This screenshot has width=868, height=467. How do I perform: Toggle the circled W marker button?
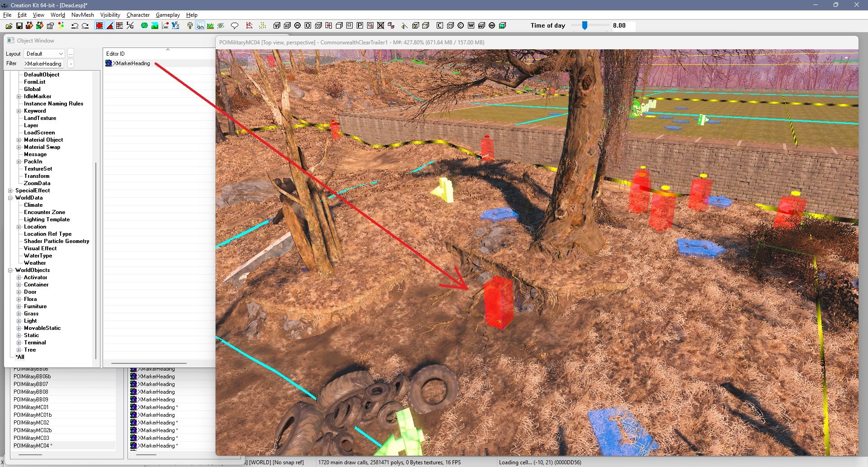[492, 26]
